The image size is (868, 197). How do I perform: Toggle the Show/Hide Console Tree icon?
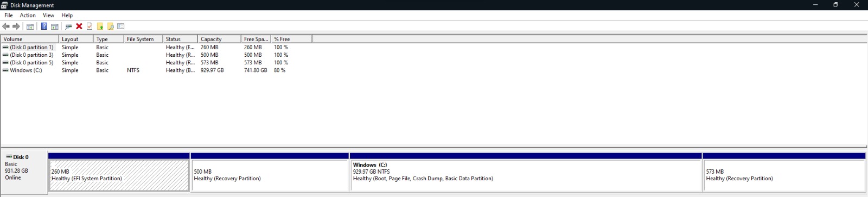click(30, 26)
